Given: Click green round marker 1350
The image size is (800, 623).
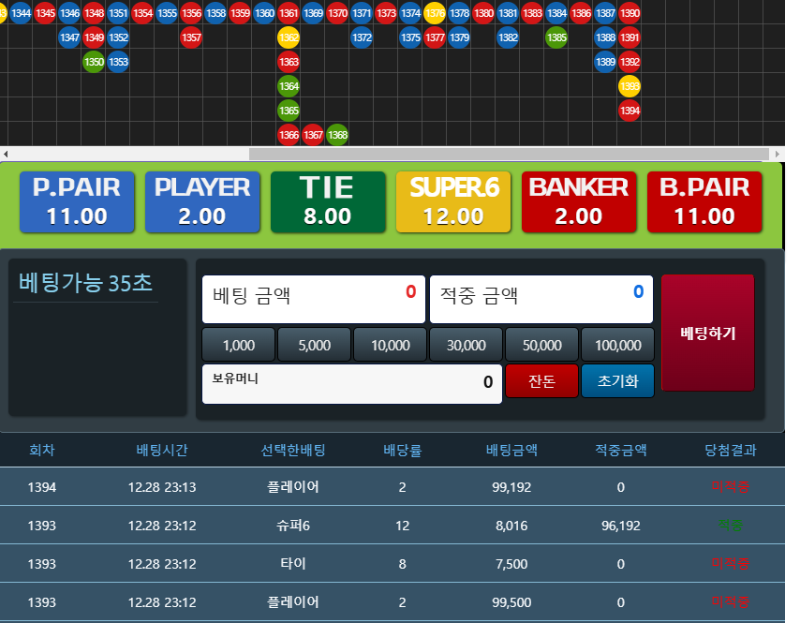Looking at the screenshot, I should pos(94,62).
